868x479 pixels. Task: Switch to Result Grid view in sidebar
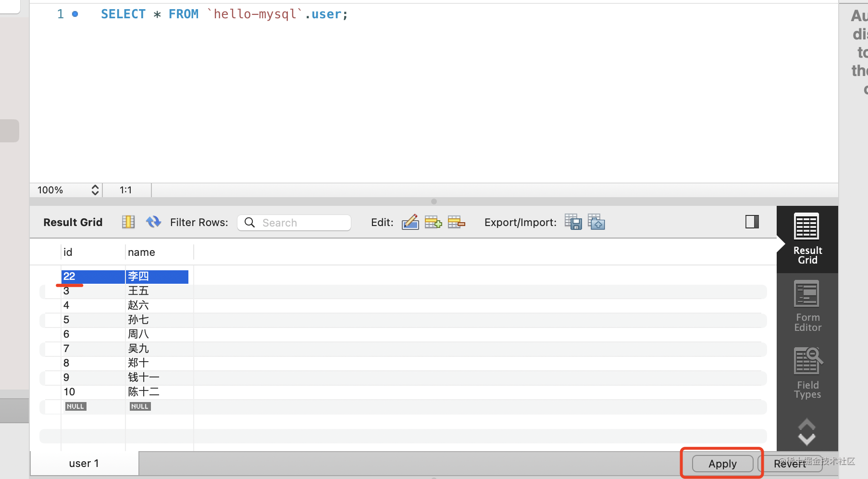(807, 239)
